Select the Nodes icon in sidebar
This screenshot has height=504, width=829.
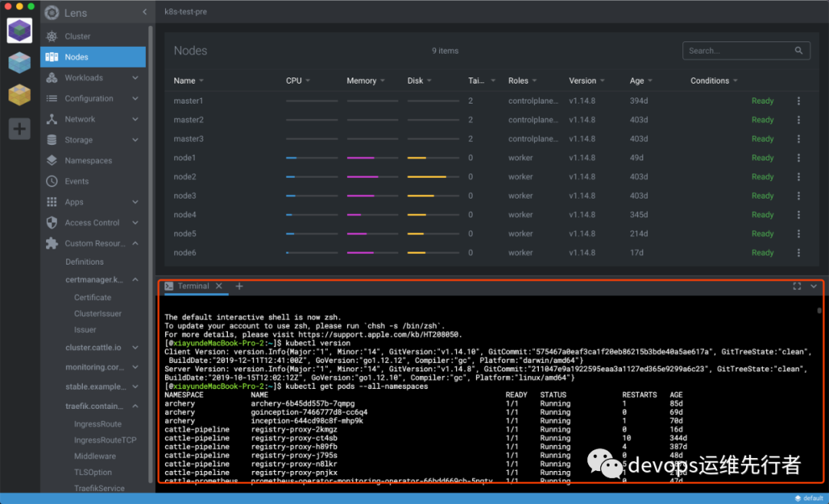click(x=52, y=57)
